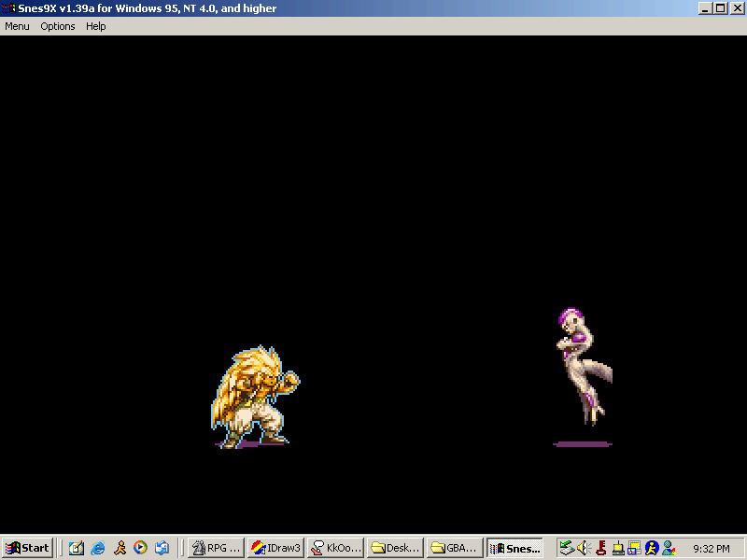The height and width of the screenshot is (560, 747).
Task: Launch Internet Explorer from quick launch
Action: 98,548
